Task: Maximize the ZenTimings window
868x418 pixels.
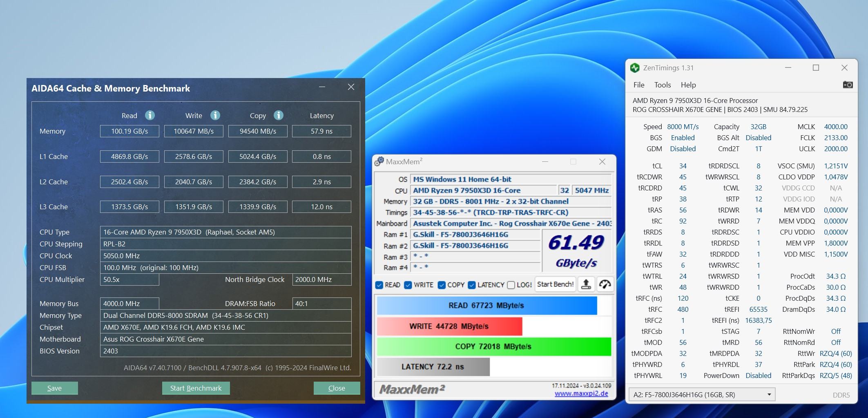Action: tap(816, 68)
